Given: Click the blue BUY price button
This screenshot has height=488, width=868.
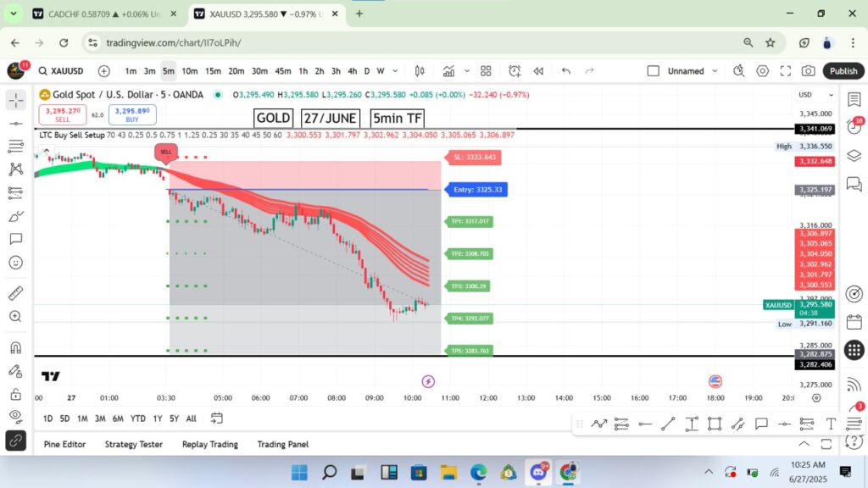Looking at the screenshot, I should [x=132, y=114].
